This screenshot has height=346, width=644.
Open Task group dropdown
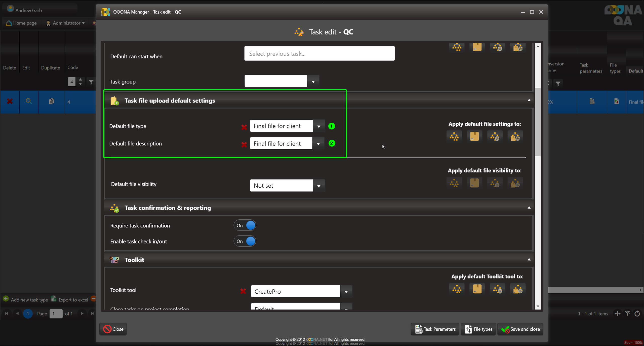point(313,82)
